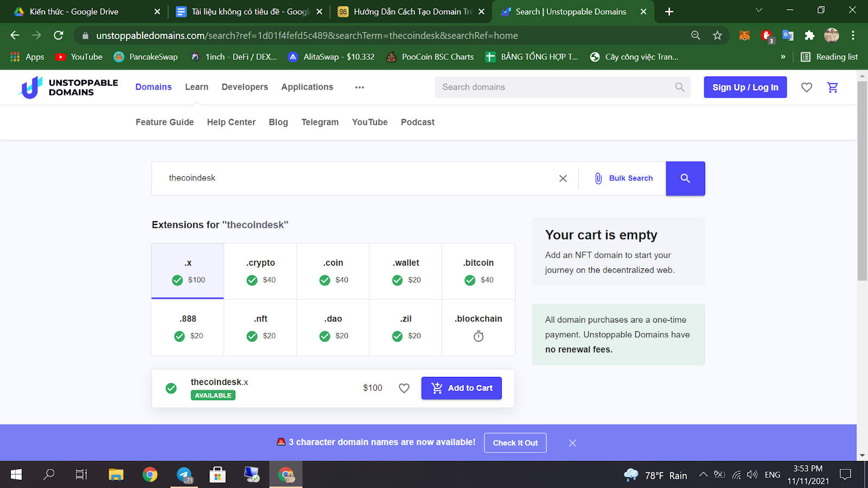This screenshot has height=488, width=868.
Task: Open the wishlist heart icon in header
Action: pyautogui.click(x=807, y=87)
